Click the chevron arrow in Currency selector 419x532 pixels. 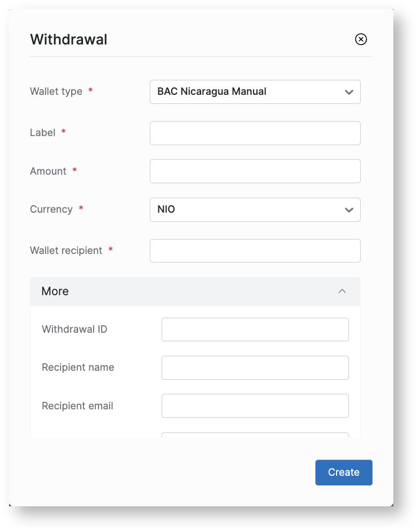click(x=349, y=210)
